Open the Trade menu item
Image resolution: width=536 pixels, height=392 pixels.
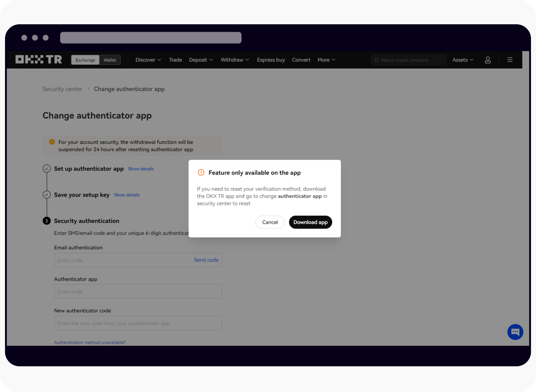(175, 60)
